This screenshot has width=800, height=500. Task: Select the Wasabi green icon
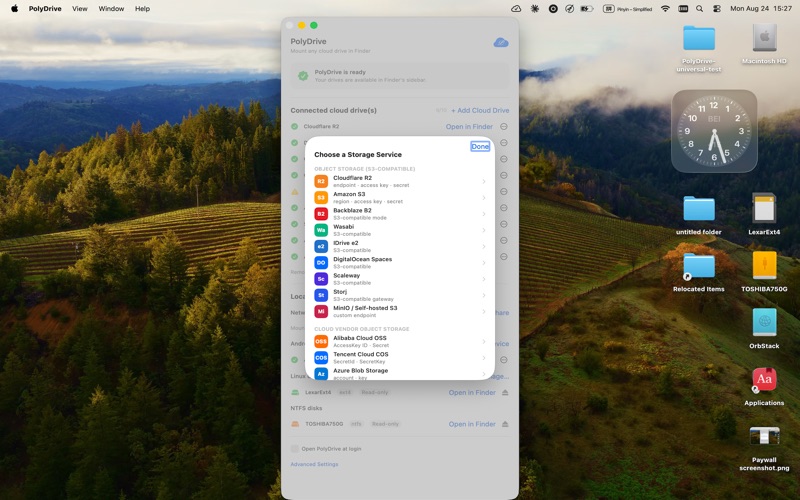point(321,230)
